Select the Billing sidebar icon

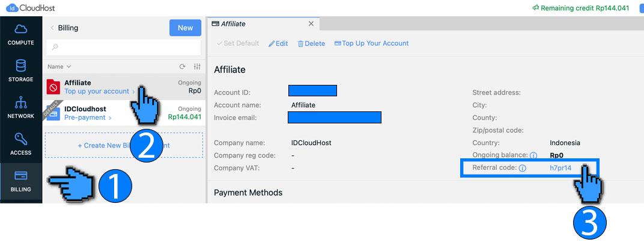(21, 181)
